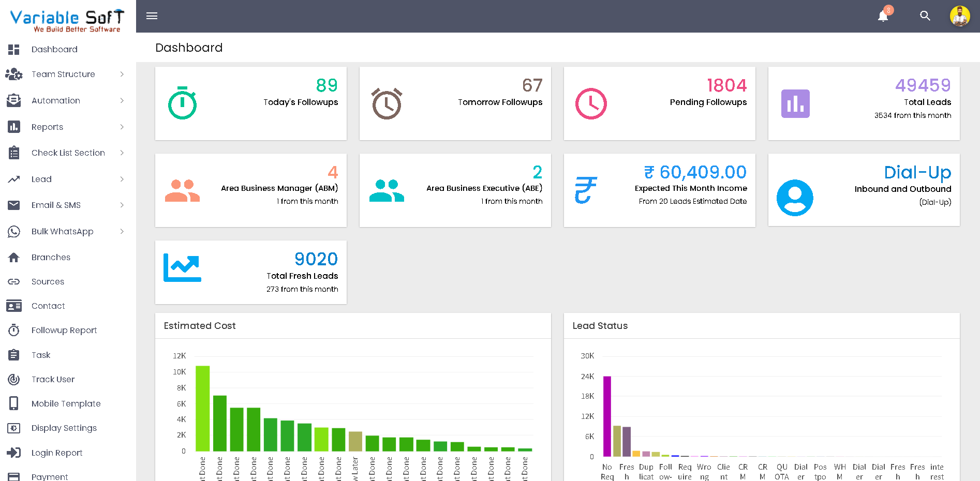Click the notification bell icon
The width and height of the screenshot is (980, 481).
click(883, 16)
